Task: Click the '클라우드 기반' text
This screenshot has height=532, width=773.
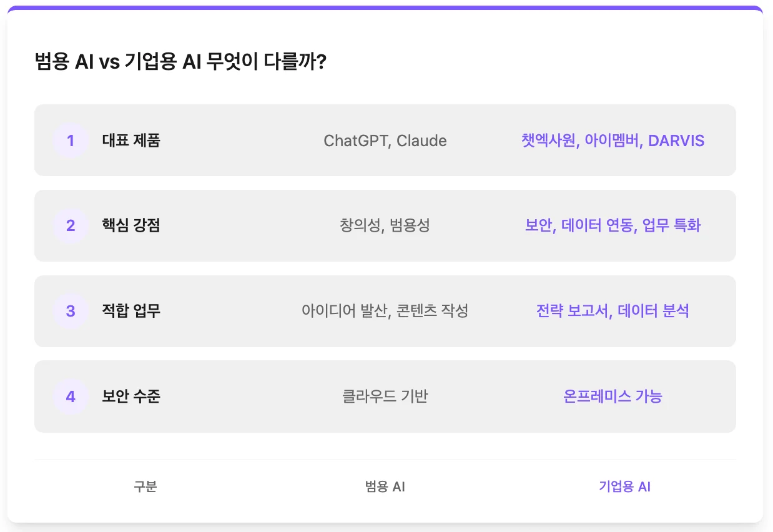Action: click(x=385, y=397)
